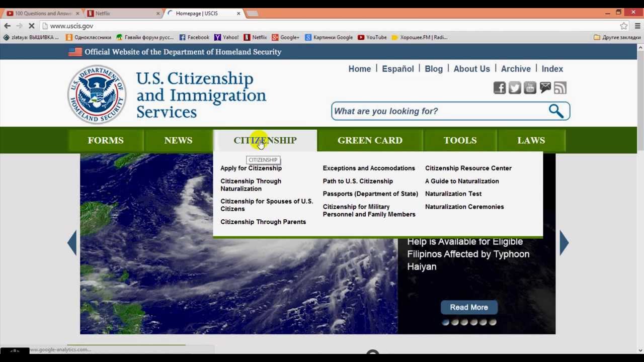Click the magnifying glass search button
Screen dimensions: 644x362
click(556, 111)
